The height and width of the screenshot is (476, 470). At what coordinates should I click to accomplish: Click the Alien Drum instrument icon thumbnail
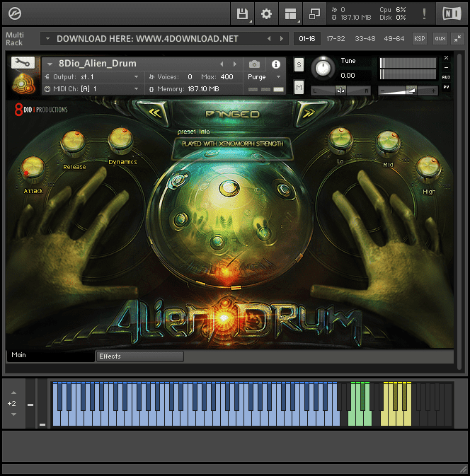click(23, 83)
